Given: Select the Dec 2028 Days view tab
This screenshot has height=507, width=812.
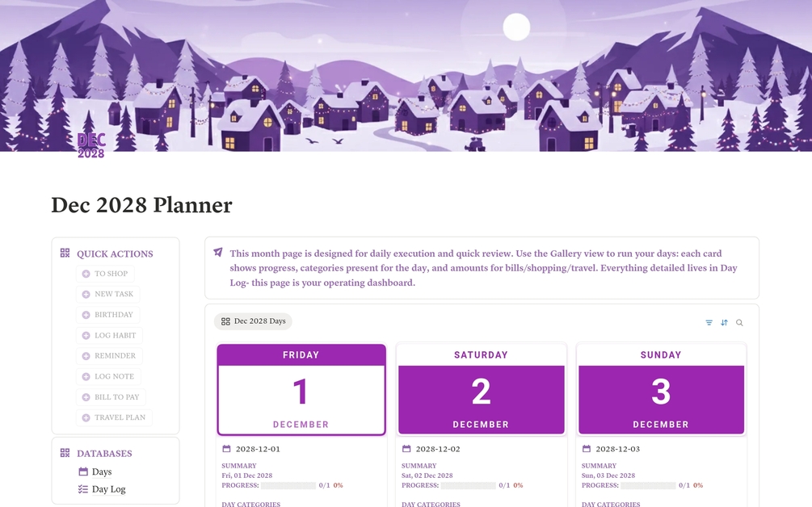Looking at the screenshot, I should coord(253,321).
